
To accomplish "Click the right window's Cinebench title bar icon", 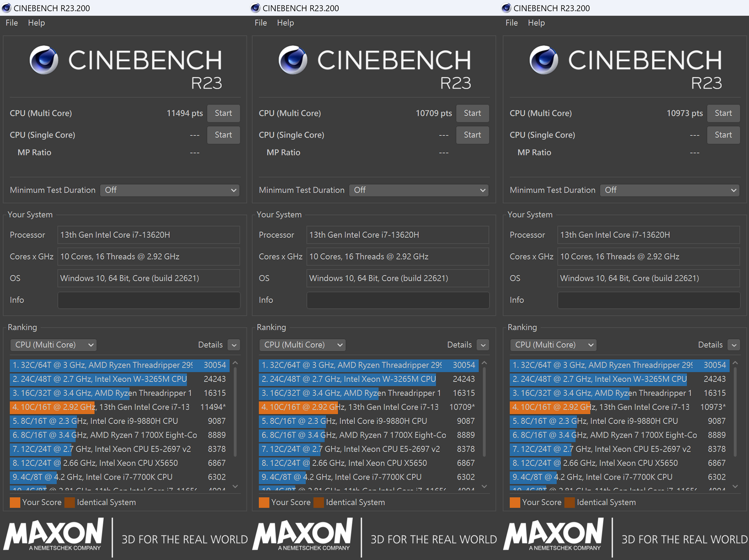I will pos(506,8).
